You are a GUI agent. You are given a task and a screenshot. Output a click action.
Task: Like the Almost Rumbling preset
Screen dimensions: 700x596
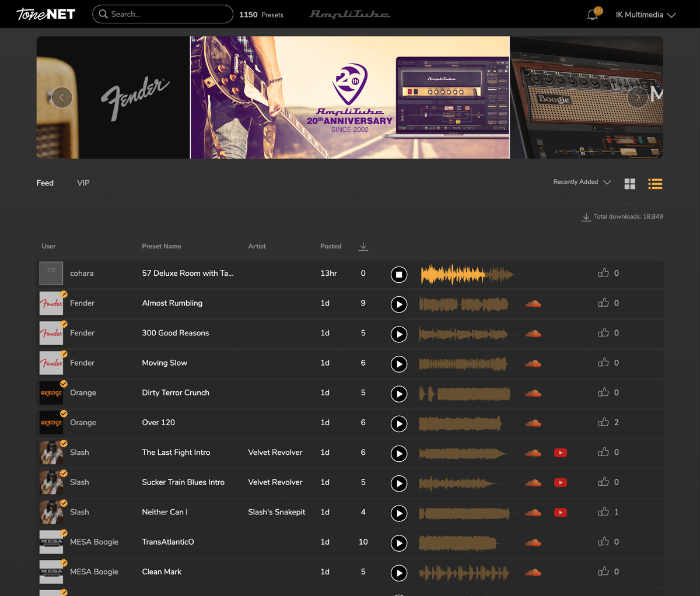pos(604,302)
